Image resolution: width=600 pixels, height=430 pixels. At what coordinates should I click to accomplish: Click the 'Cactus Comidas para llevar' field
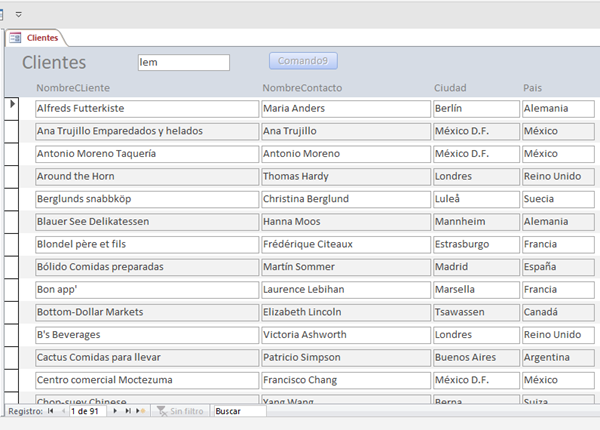(147, 357)
